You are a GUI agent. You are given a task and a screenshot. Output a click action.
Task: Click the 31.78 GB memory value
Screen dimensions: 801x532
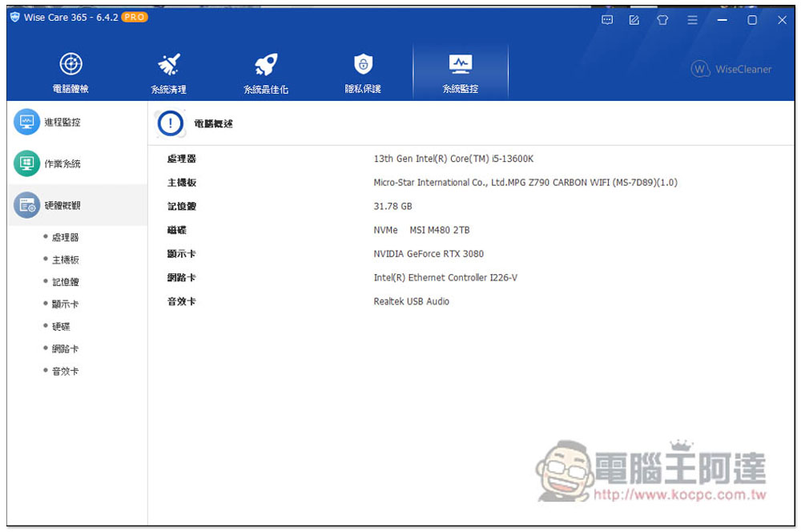(x=392, y=207)
